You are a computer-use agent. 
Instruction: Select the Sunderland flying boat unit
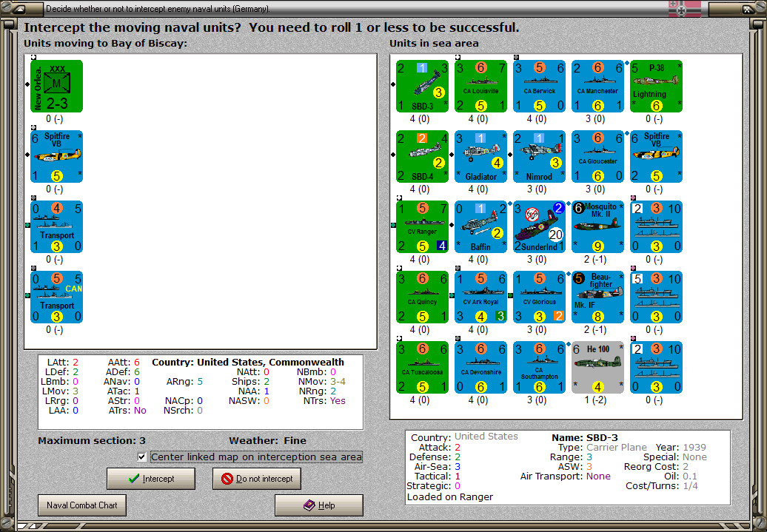pyautogui.click(x=539, y=227)
